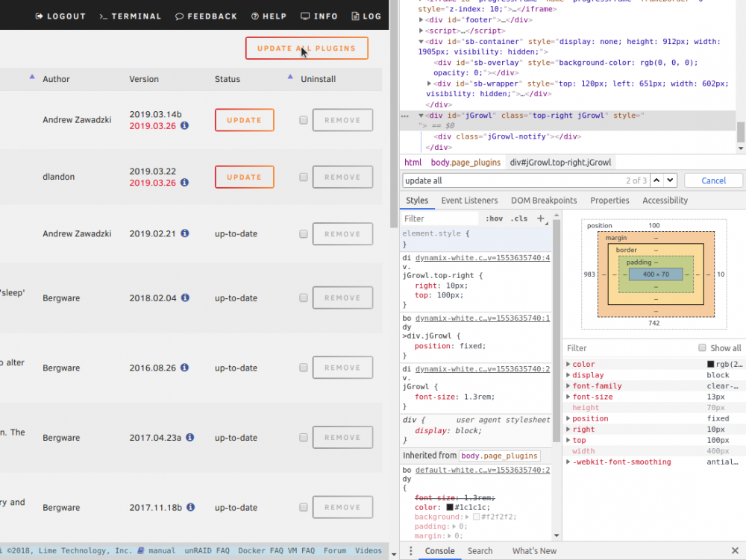Open the What's New drawer tab
This screenshot has height=560, width=746.
tap(534, 550)
